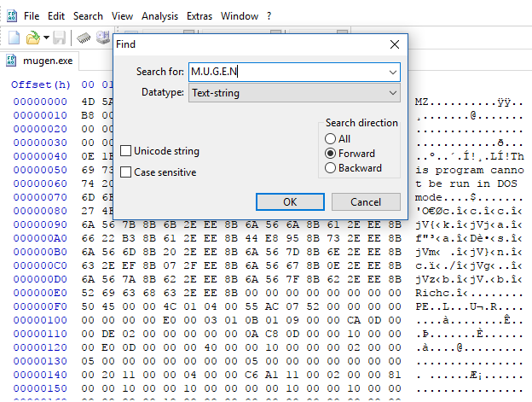Click the Offset(h) column header
The height and width of the screenshot is (402, 532).
(41, 84)
